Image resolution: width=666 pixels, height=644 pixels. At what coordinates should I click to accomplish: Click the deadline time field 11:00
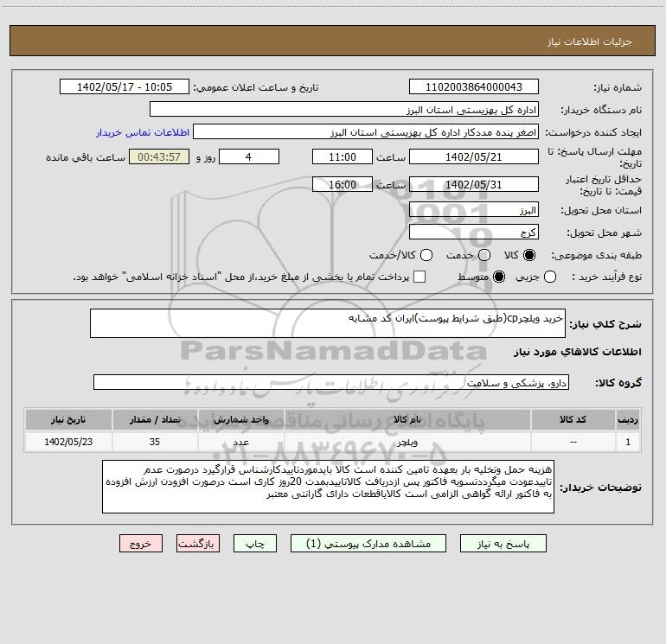pyautogui.click(x=343, y=156)
